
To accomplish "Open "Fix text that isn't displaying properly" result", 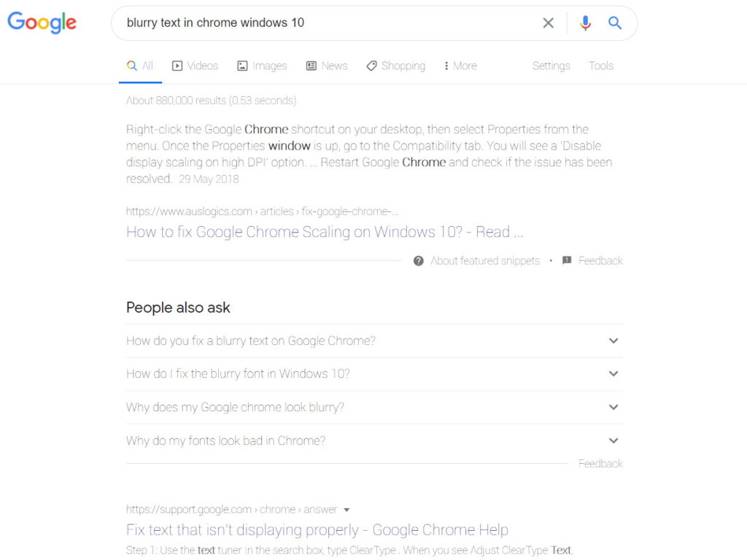I will pos(317,530).
